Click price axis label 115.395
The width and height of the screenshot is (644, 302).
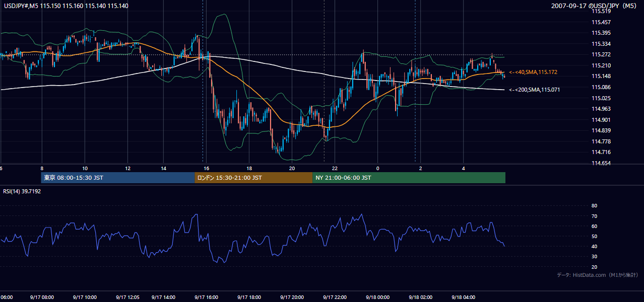click(601, 33)
